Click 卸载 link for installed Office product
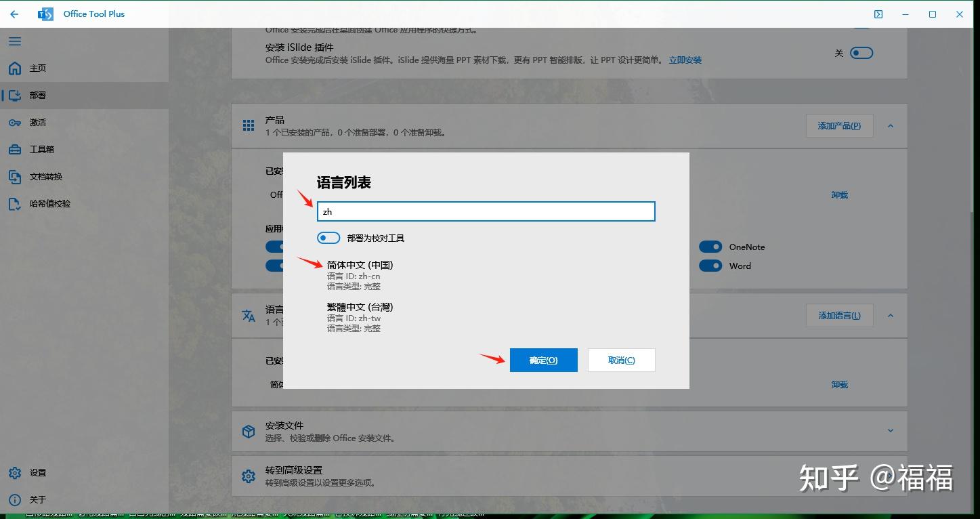The height and width of the screenshot is (519, 980). (x=840, y=195)
